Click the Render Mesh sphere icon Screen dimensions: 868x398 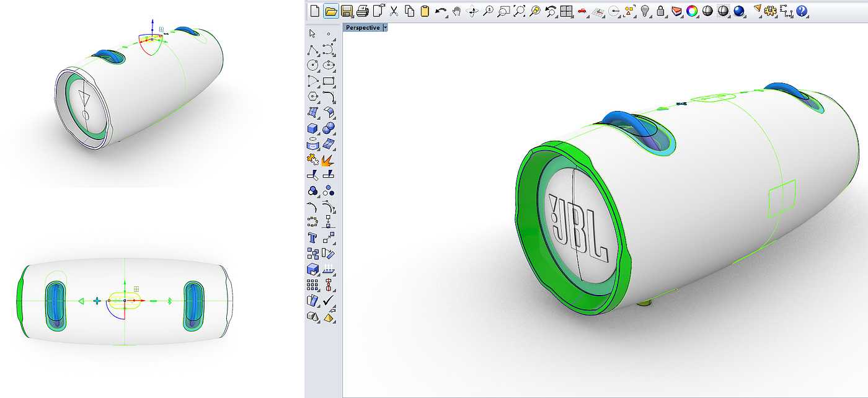coord(723,11)
